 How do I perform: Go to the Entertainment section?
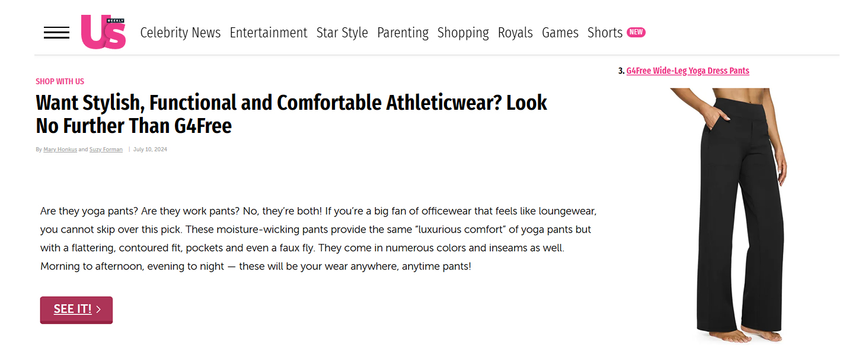tap(268, 33)
